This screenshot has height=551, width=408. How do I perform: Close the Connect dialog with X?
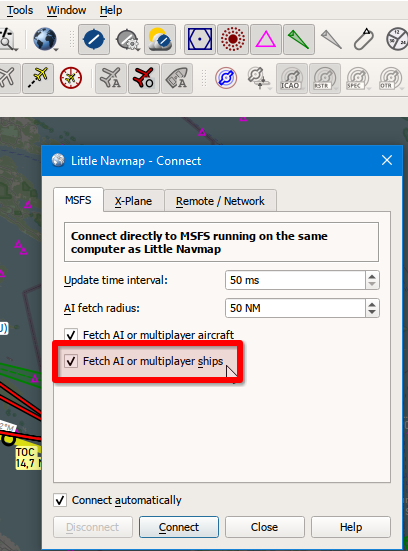tap(387, 160)
